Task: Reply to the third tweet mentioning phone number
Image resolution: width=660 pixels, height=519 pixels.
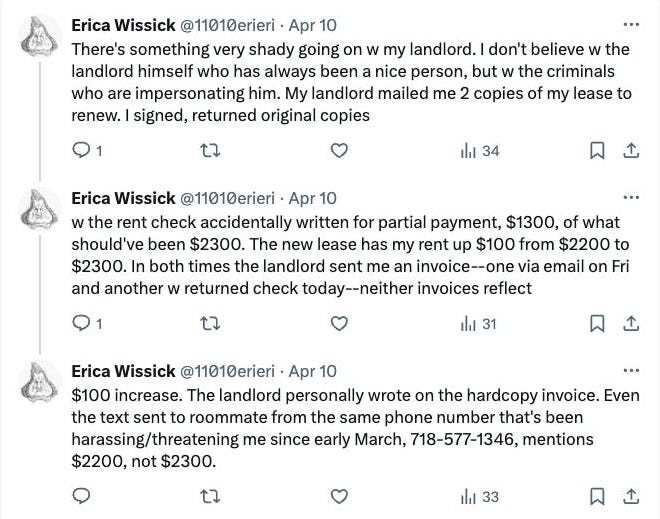Action: tap(81, 496)
